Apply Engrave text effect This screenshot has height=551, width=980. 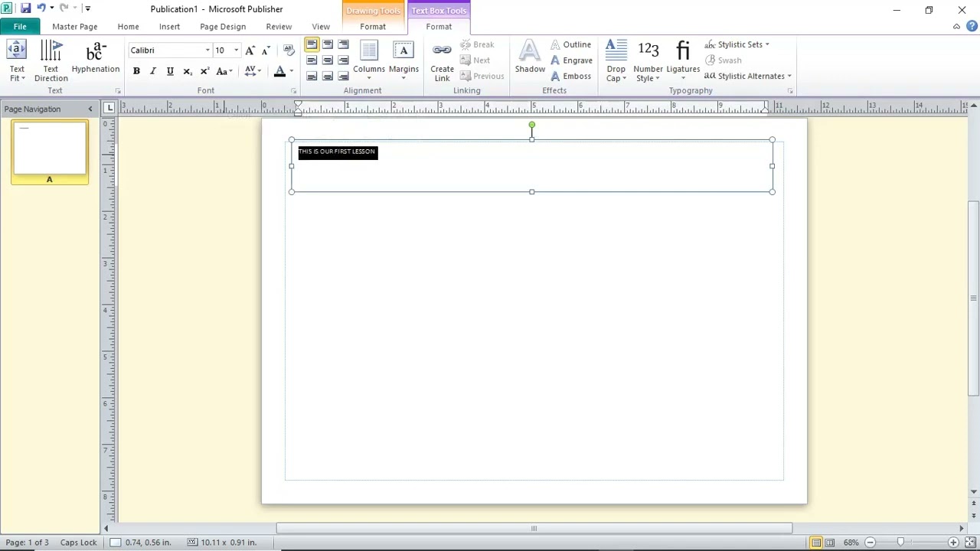pyautogui.click(x=571, y=60)
